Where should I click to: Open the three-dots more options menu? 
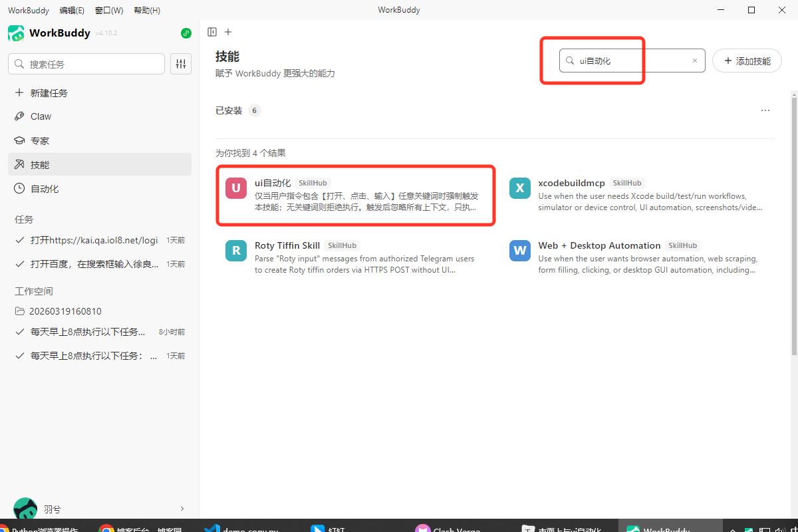[765, 110]
